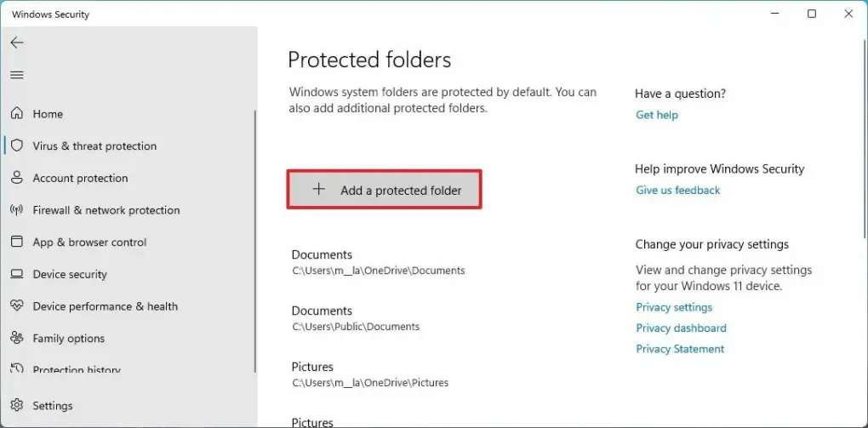Image resolution: width=868 pixels, height=428 pixels.
Task: Click the Family options people icon
Action: [x=17, y=338]
